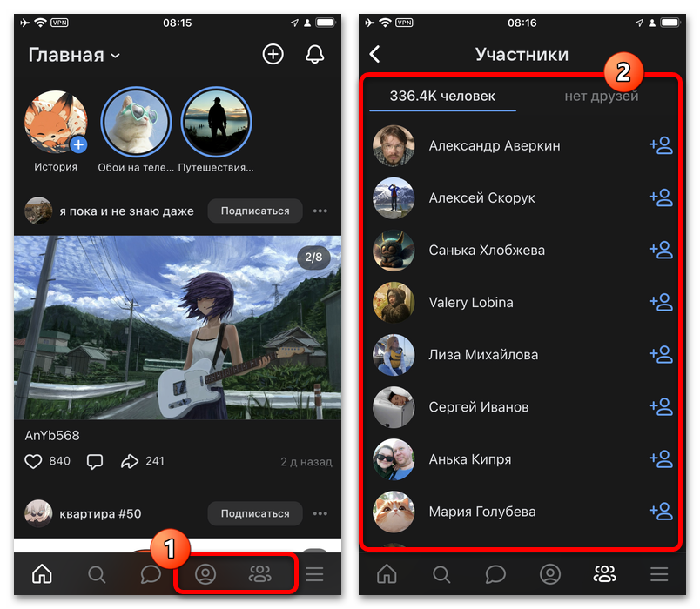Add Сергей Иванов as friend

coord(661,406)
